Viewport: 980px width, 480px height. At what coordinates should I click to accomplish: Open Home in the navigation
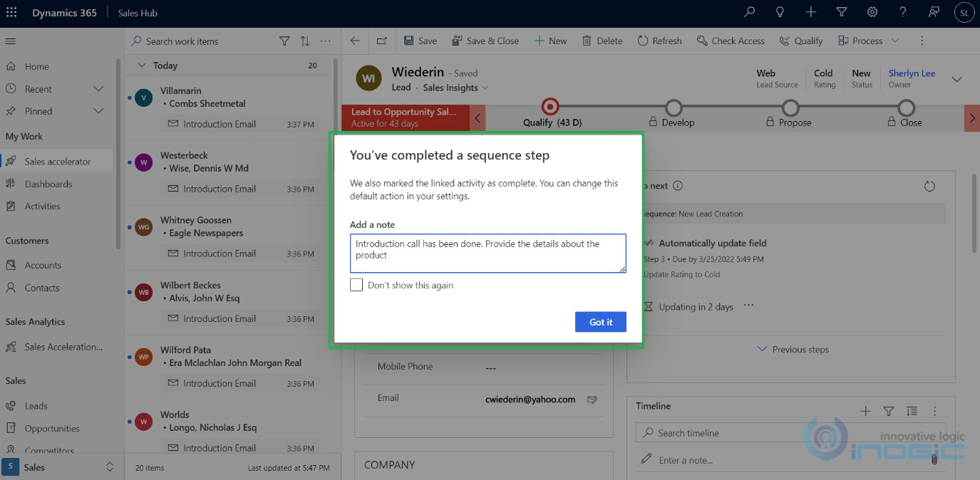(37, 66)
